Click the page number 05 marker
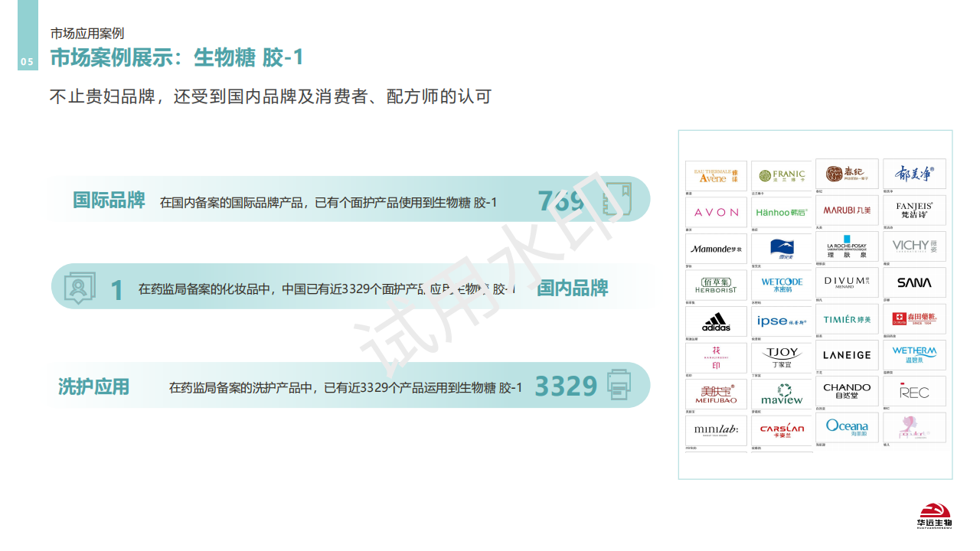Screen dimensions: 980x551 (27, 62)
